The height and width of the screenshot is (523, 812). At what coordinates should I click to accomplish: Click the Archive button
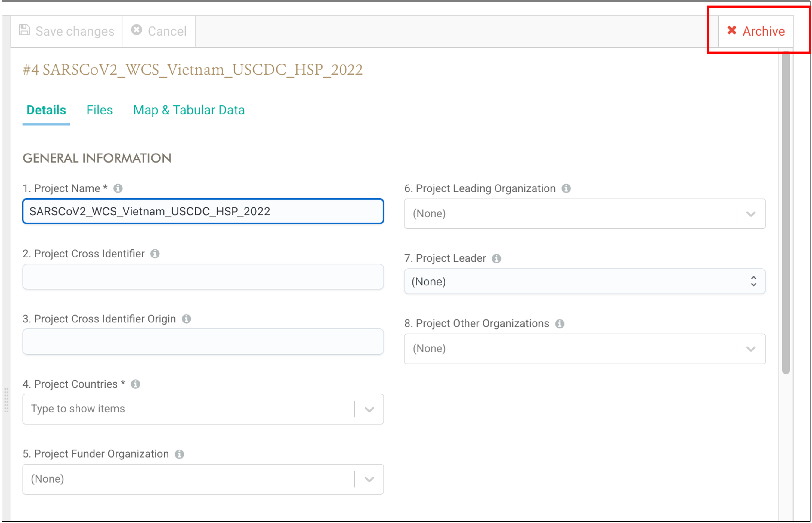coord(756,31)
